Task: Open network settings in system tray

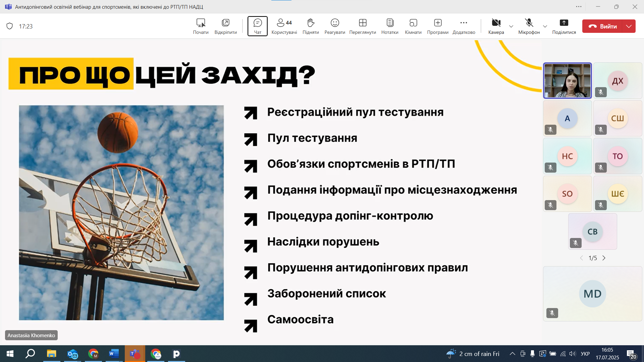Action: pos(563,354)
